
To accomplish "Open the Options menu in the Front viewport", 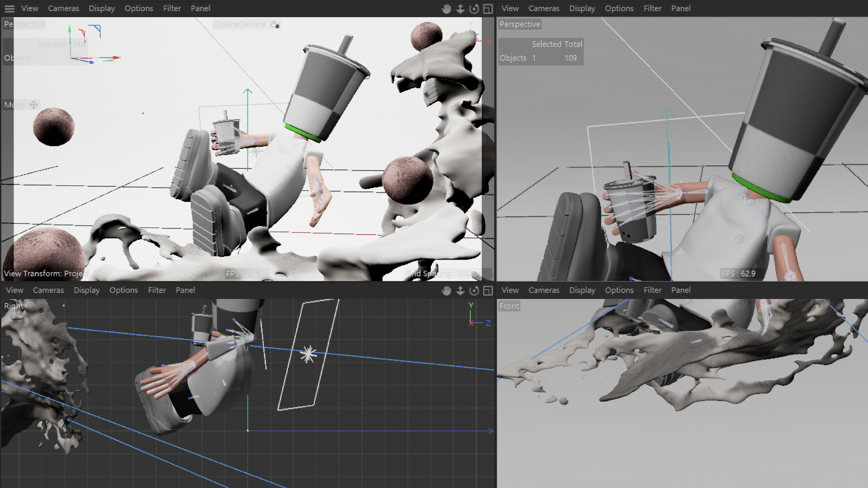I will coord(619,290).
